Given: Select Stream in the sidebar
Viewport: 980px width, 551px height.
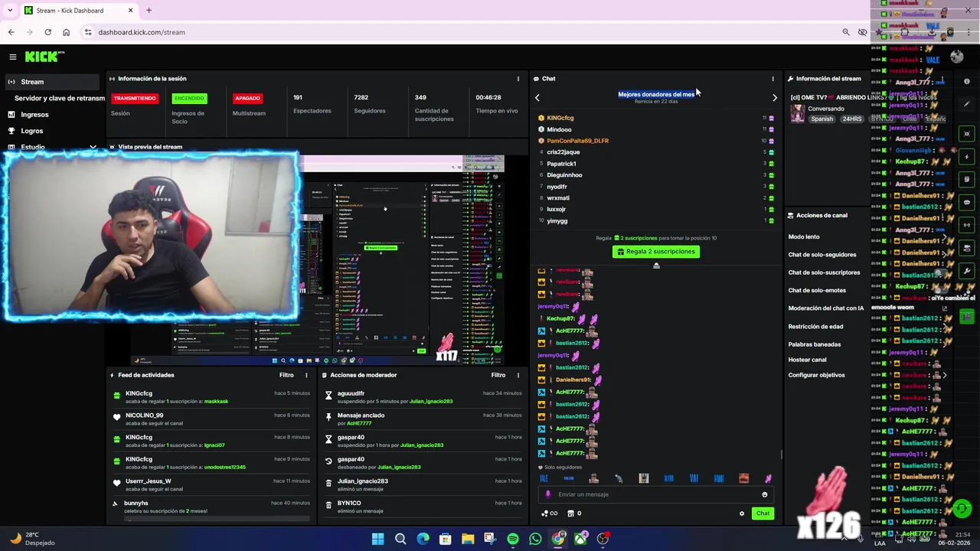Looking at the screenshot, I should [51, 82].
